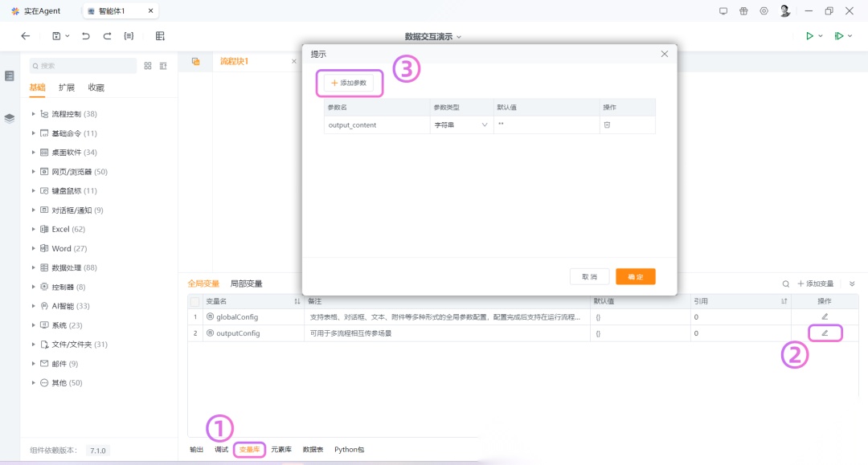
Task: Undo the last action
Action: (86, 36)
